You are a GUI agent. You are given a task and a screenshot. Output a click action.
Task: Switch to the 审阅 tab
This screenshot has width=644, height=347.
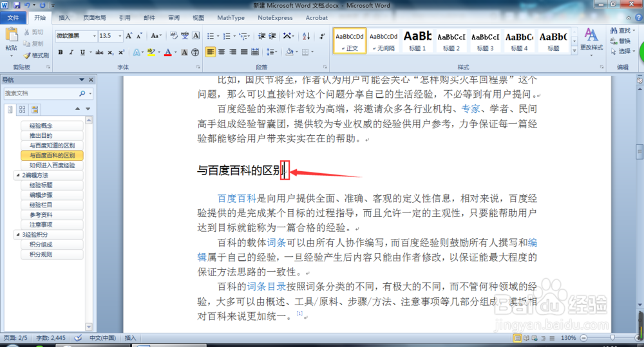(174, 17)
